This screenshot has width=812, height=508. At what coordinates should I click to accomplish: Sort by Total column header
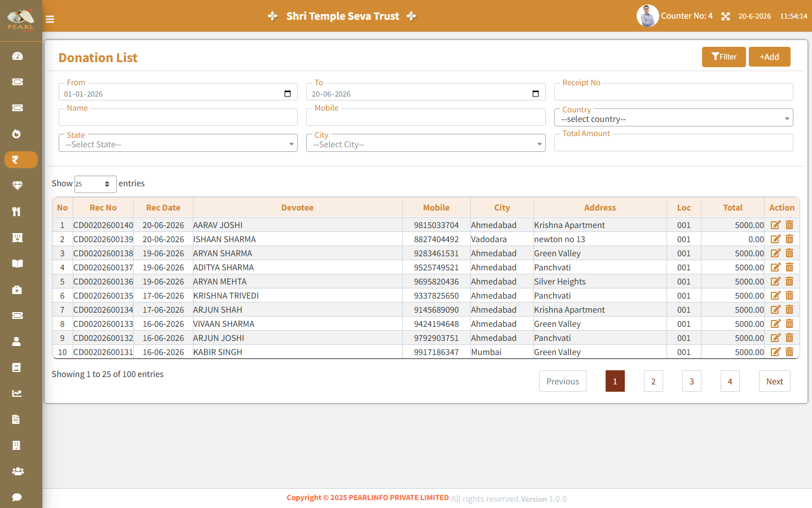[732, 208]
